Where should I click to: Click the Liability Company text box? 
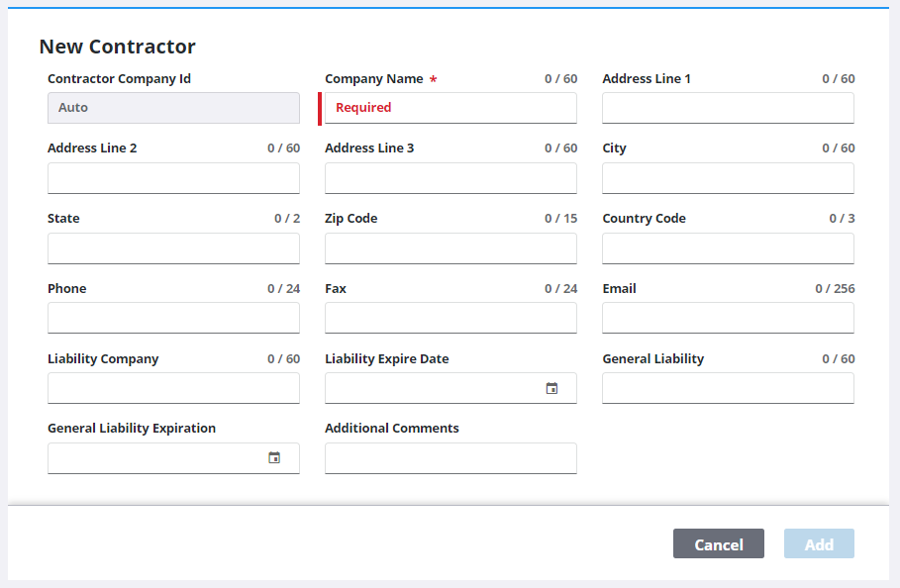click(x=173, y=388)
